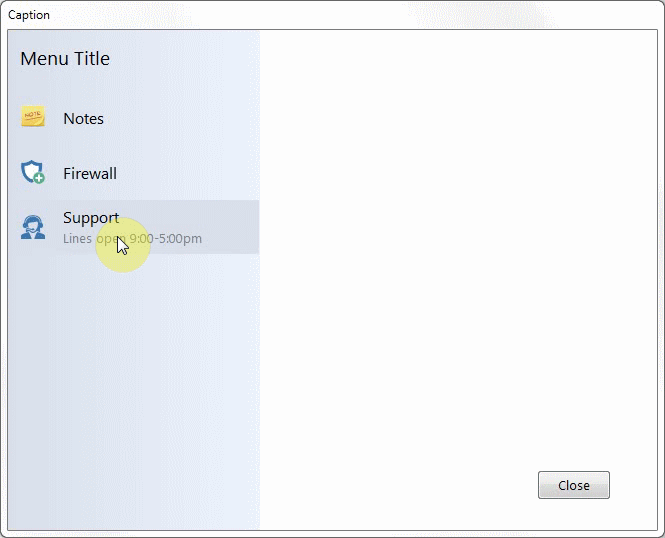Click empty space right of Notes label
The image size is (665, 538).
point(180,118)
